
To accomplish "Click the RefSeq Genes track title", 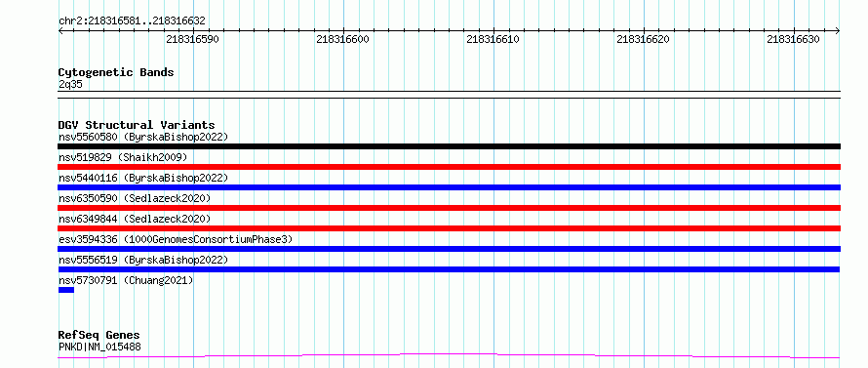I will (99, 335).
